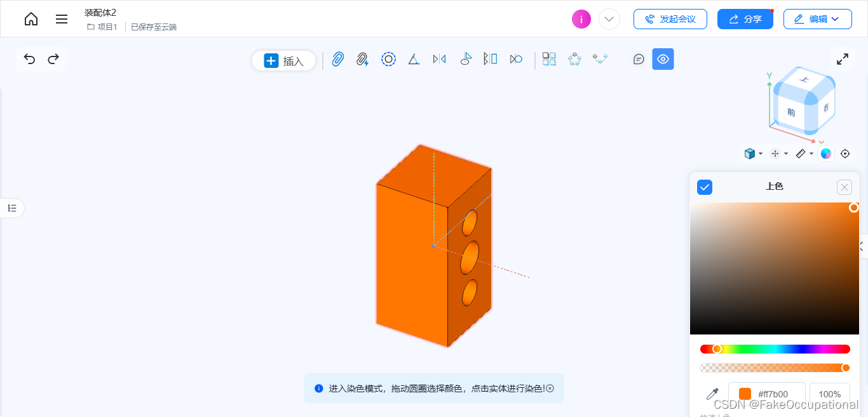The width and height of the screenshot is (868, 417).
Task: Select the ruler measure tool
Action: (801, 154)
